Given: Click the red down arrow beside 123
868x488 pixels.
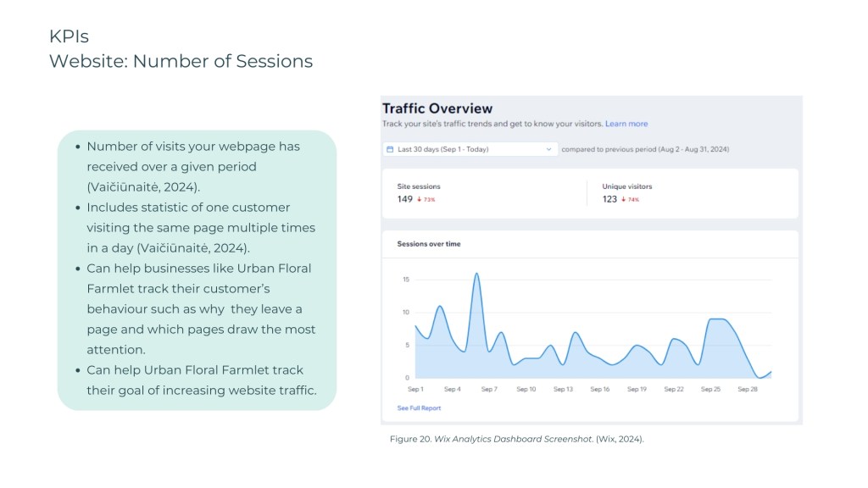Looking at the screenshot, I should [624, 200].
